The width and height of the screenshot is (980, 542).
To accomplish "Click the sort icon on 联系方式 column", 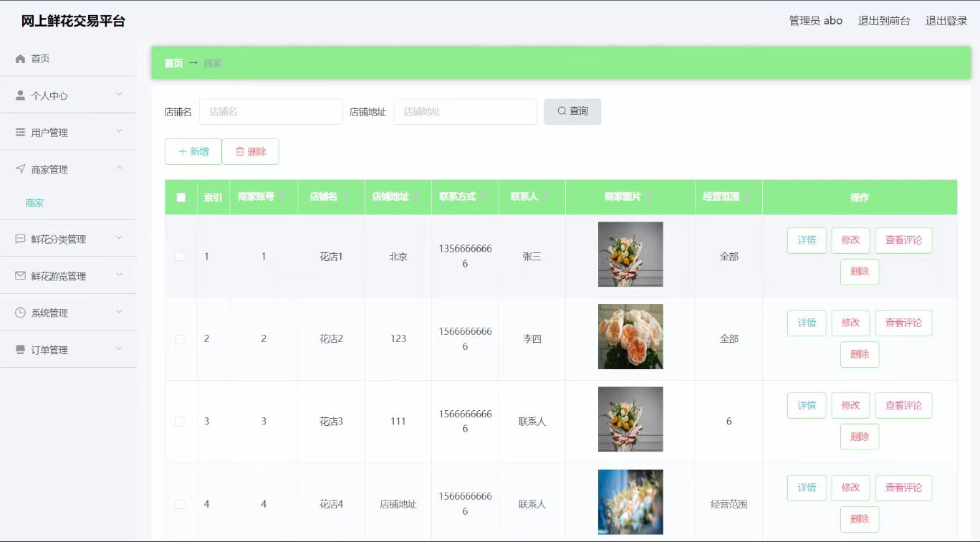I will 484,196.
